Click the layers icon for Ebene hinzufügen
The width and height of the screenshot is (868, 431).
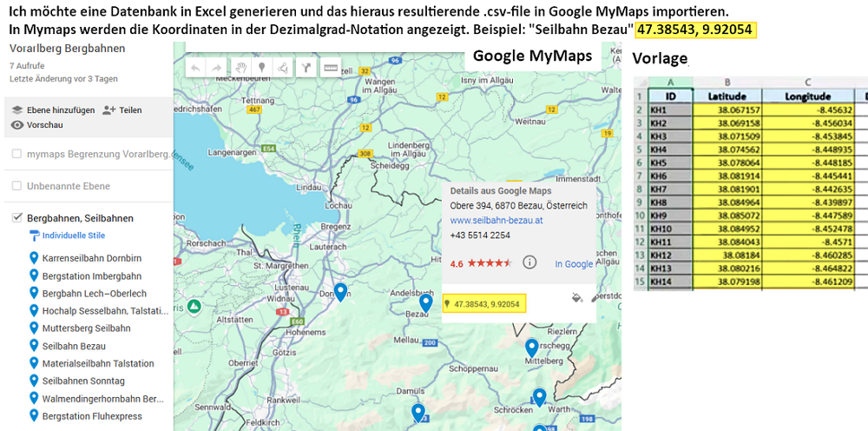point(16,110)
